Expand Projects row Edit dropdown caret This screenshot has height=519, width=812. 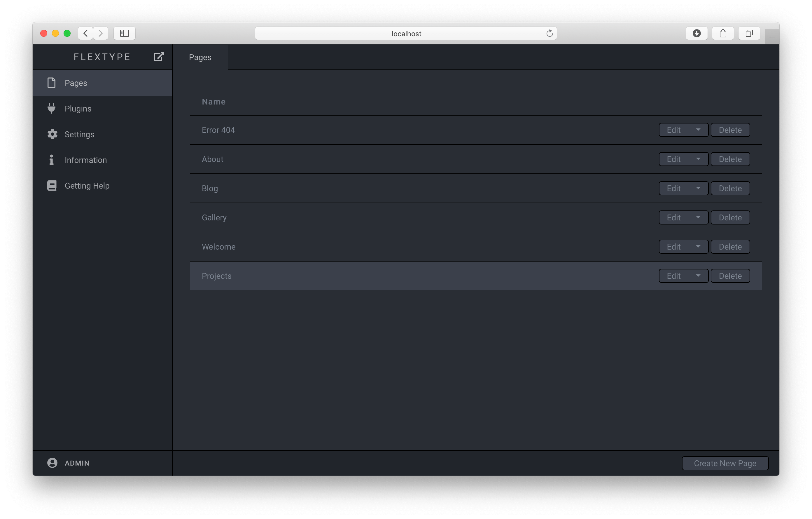click(698, 276)
